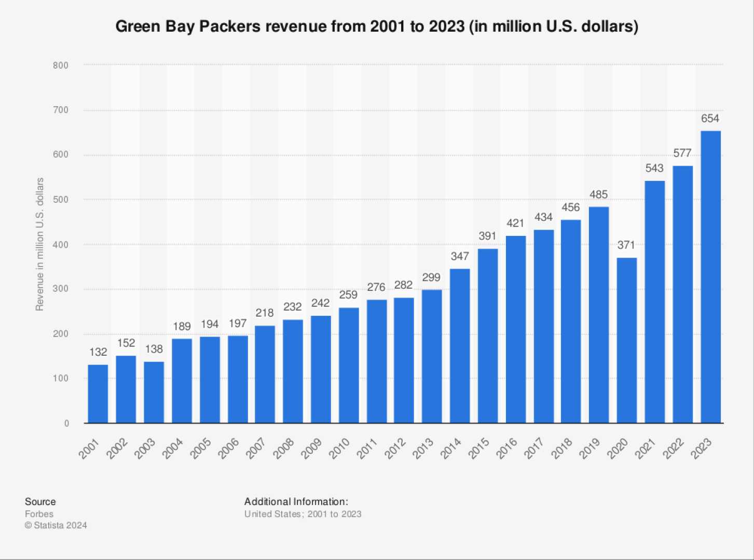Select the 391 value above 2015
This screenshot has height=560, width=754.
(x=488, y=236)
